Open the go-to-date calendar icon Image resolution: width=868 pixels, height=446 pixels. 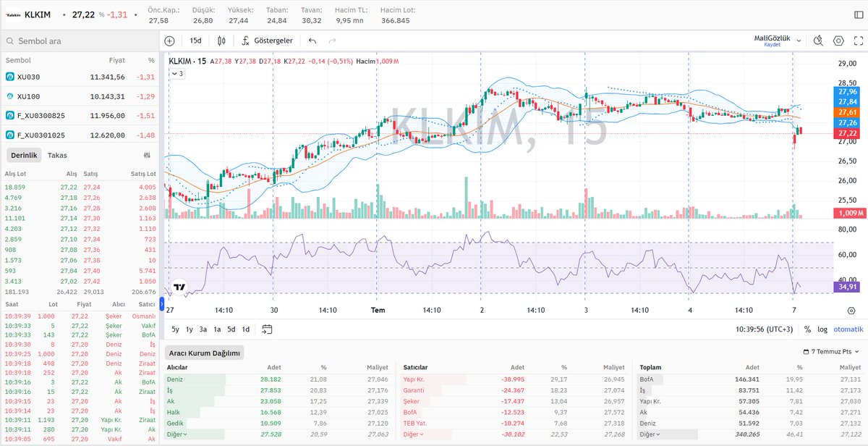(267, 328)
